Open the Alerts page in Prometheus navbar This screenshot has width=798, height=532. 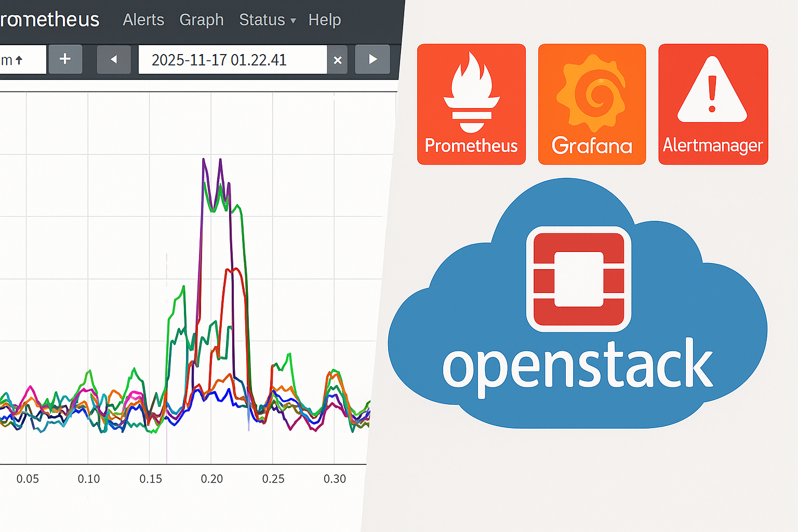pyautogui.click(x=143, y=20)
